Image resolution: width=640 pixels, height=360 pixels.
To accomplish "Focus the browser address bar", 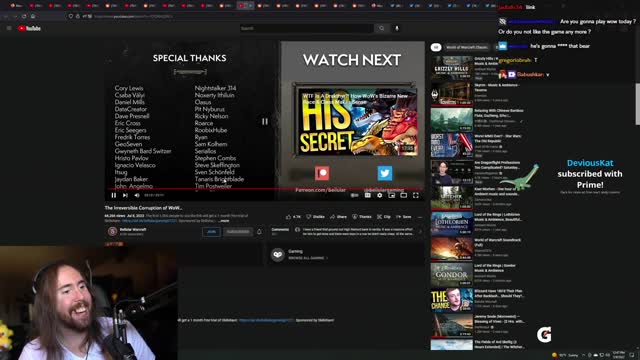I will pyautogui.click(x=282, y=16).
